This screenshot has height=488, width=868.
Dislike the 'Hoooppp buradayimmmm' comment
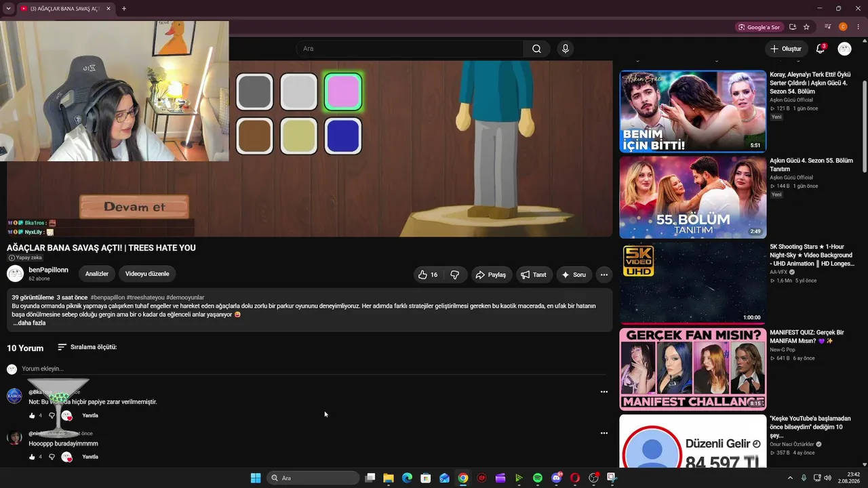52,457
